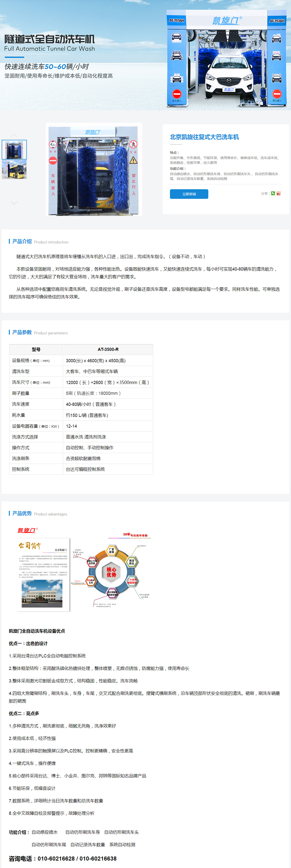Click the AT-3500-R model header cell

[108, 349]
